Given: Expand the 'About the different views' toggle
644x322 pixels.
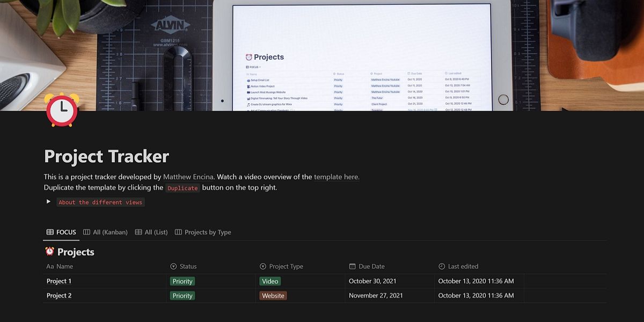Looking at the screenshot, I should click(48, 202).
